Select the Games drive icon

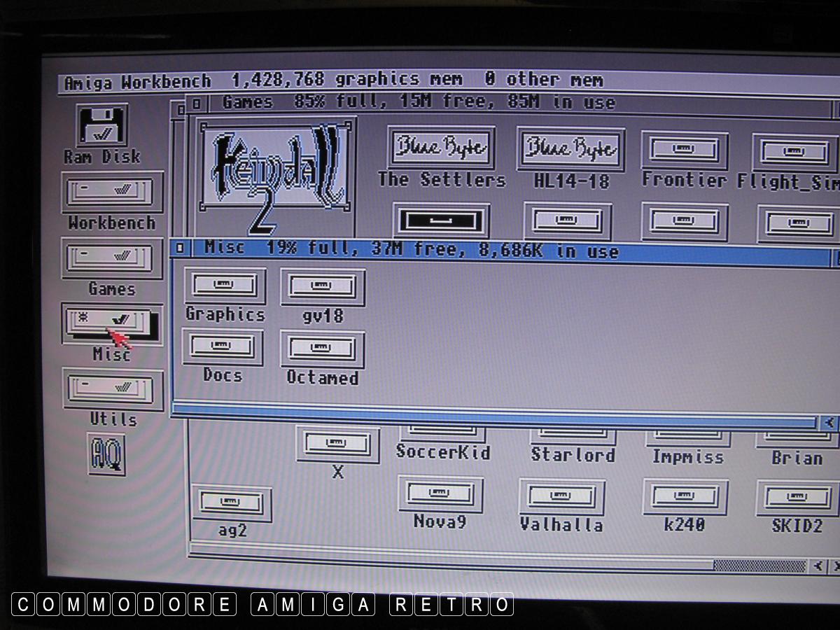coord(111,258)
